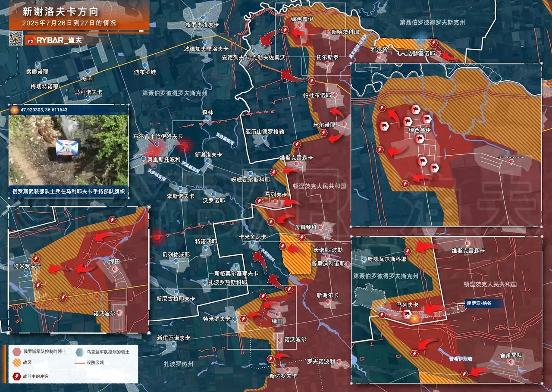This screenshot has height=392, width=552.
Task: Click the photo caption about 马利耶夫卡 flag
Action: pos(69,191)
